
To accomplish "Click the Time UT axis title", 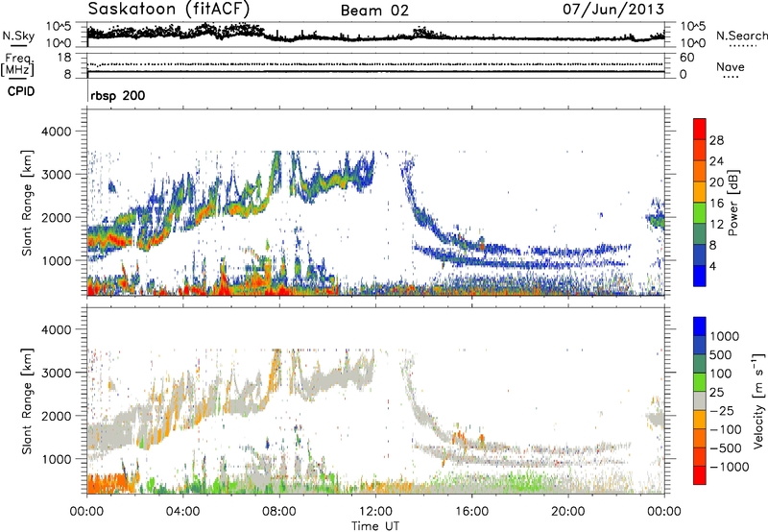I will [375, 526].
